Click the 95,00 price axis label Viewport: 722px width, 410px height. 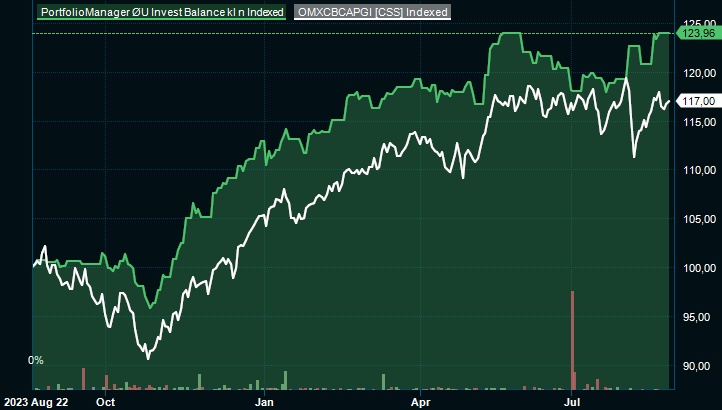697,317
